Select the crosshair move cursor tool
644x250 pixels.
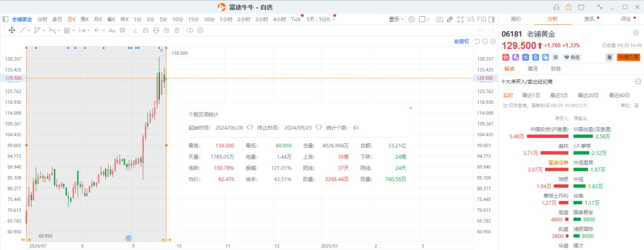(11, 30)
